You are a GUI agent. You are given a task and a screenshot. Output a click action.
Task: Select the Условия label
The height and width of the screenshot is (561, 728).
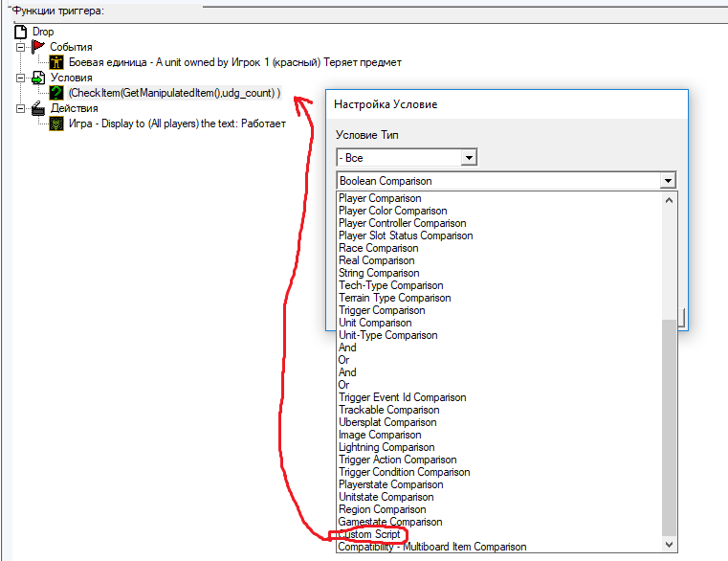[71, 78]
